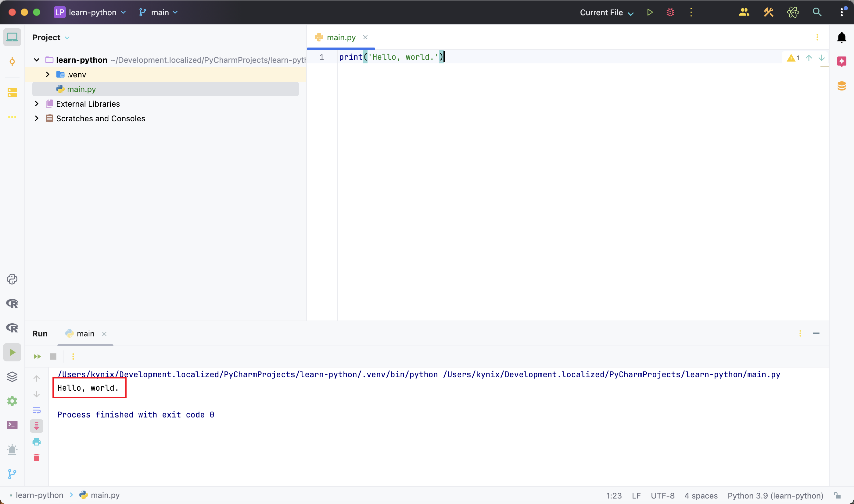Expand the .venv folder
Image resolution: width=854 pixels, height=504 pixels.
[48, 74]
